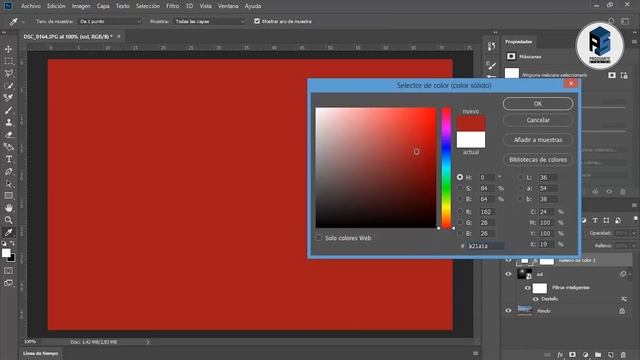Click the layer style fx icon
640x360 pixels.
click(x=560, y=355)
